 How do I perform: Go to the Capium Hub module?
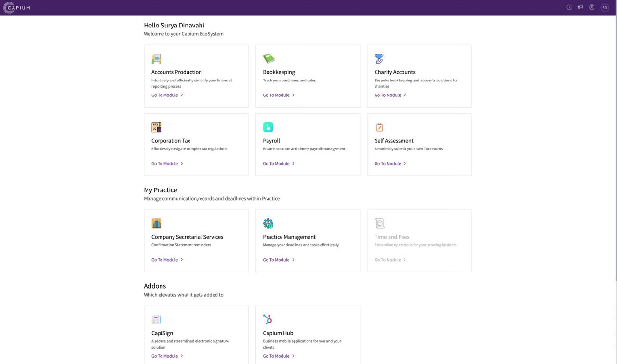(x=279, y=356)
